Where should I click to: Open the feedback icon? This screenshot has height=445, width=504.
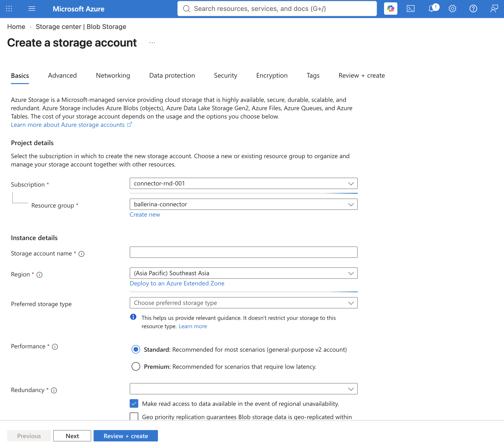coord(494,9)
